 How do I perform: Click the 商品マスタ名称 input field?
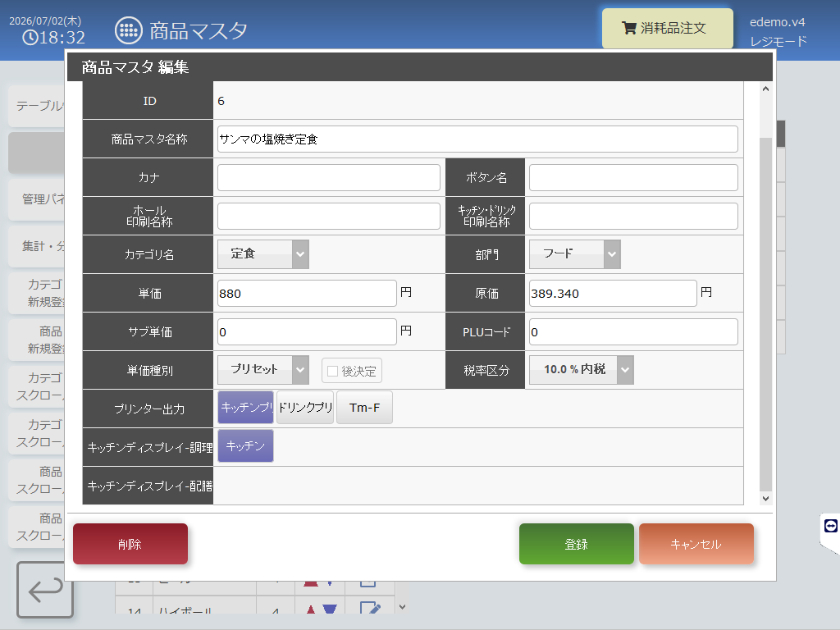point(477,139)
